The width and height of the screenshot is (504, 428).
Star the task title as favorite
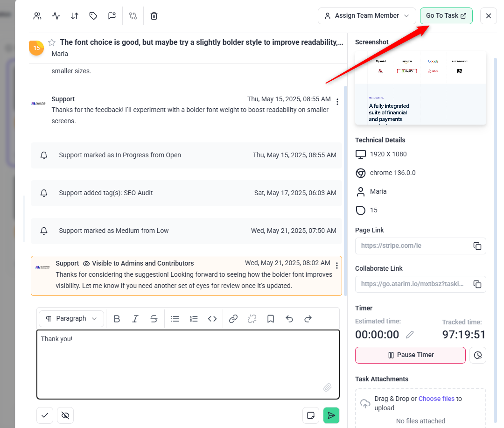52,42
